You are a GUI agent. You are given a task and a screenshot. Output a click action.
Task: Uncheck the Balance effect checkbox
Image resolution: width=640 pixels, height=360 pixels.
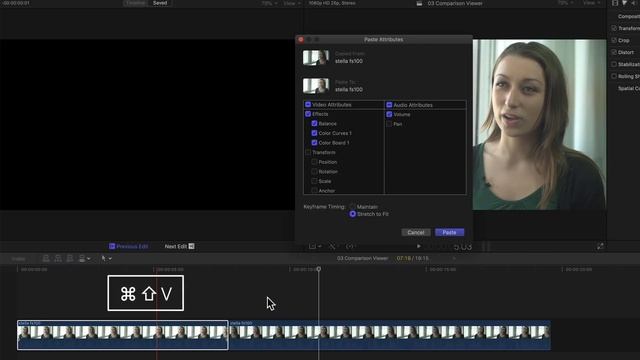coord(314,123)
